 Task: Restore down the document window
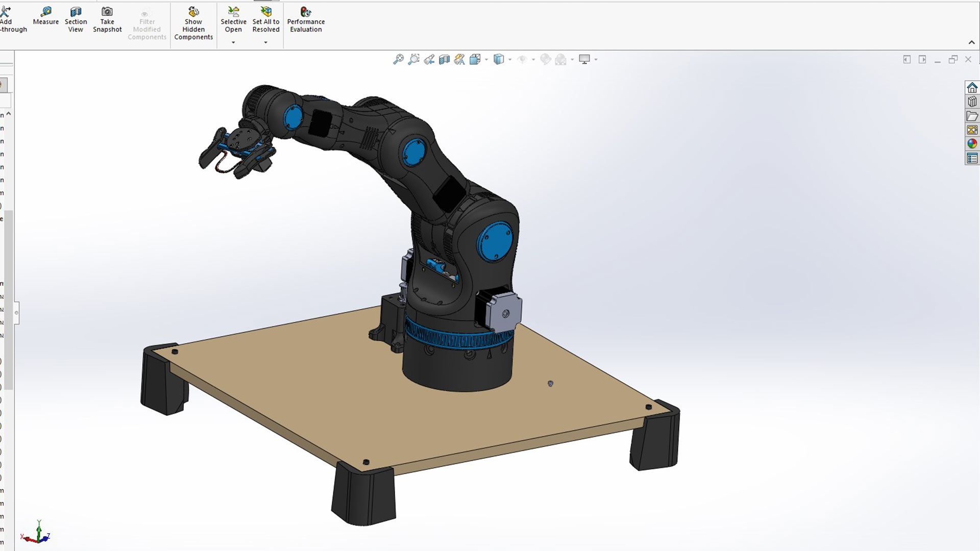(x=952, y=60)
